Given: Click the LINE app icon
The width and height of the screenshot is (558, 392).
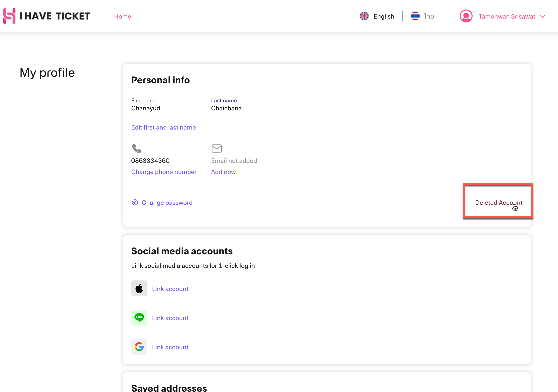Looking at the screenshot, I should click(139, 317).
